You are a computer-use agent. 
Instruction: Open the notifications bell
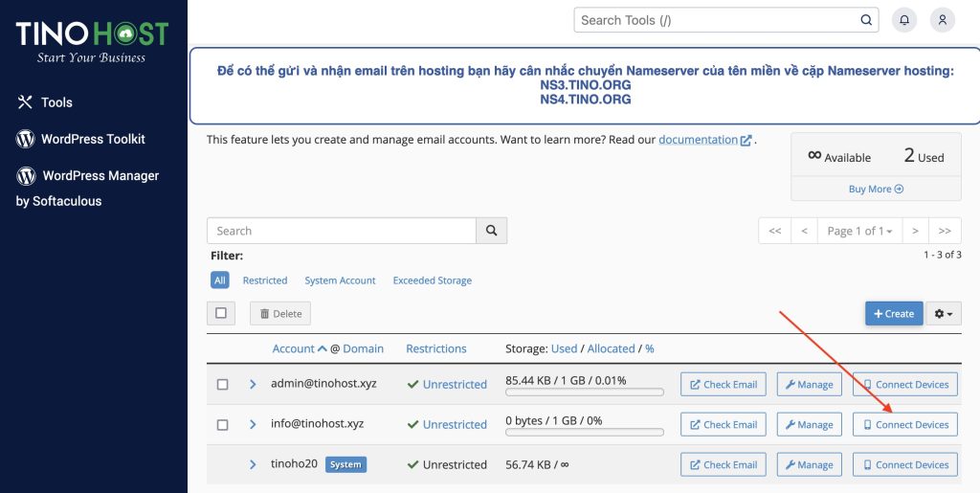[903, 20]
